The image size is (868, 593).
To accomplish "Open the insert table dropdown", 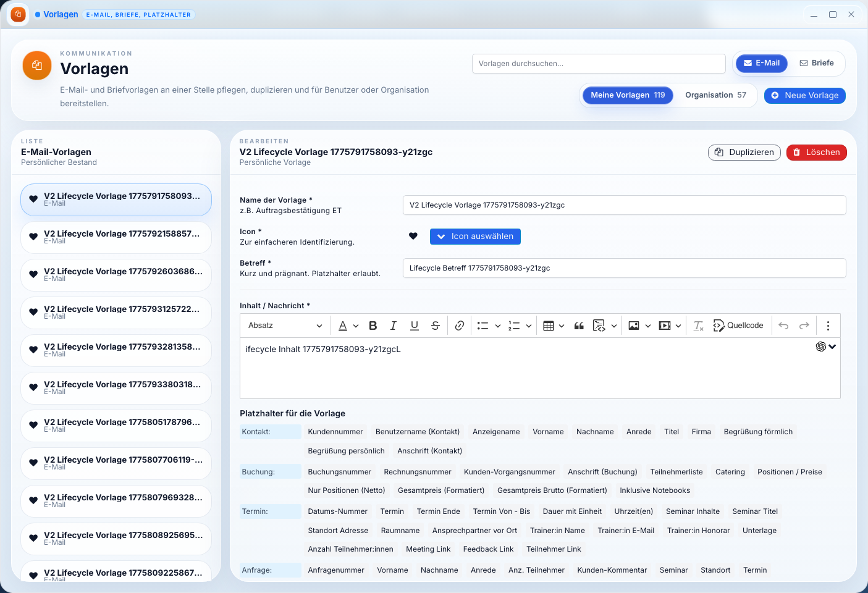I will pos(554,326).
